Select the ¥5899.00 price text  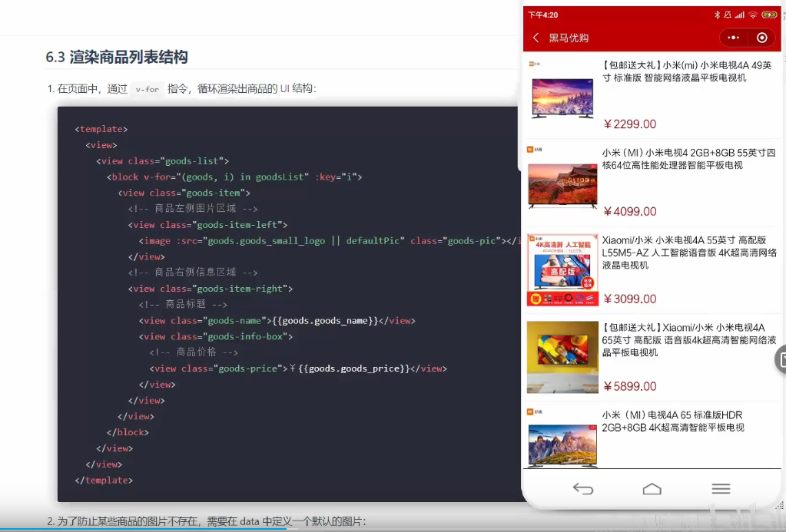629,386
